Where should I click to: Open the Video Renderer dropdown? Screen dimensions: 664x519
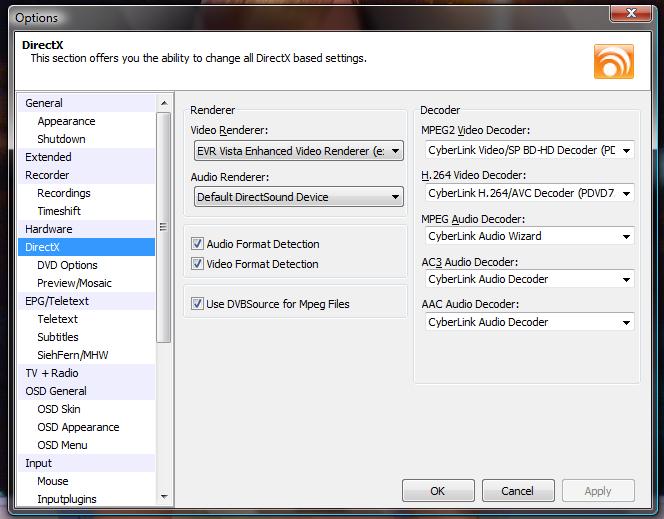(x=299, y=151)
